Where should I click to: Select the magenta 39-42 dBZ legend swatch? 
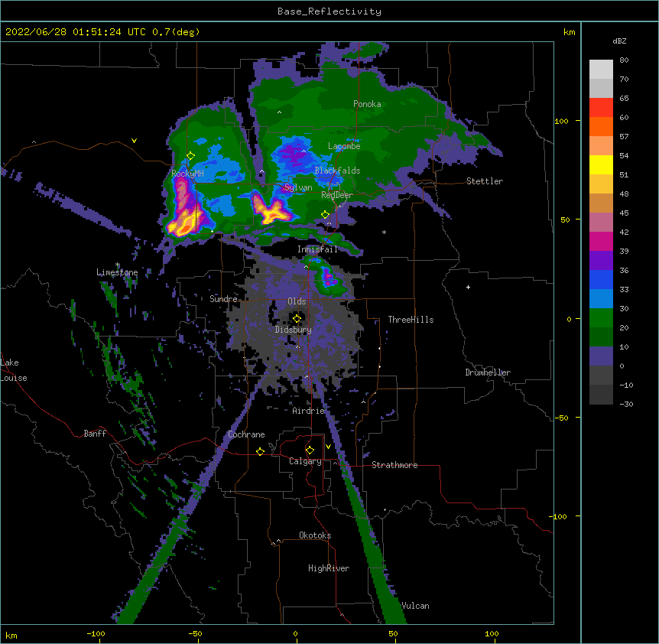[601, 241]
